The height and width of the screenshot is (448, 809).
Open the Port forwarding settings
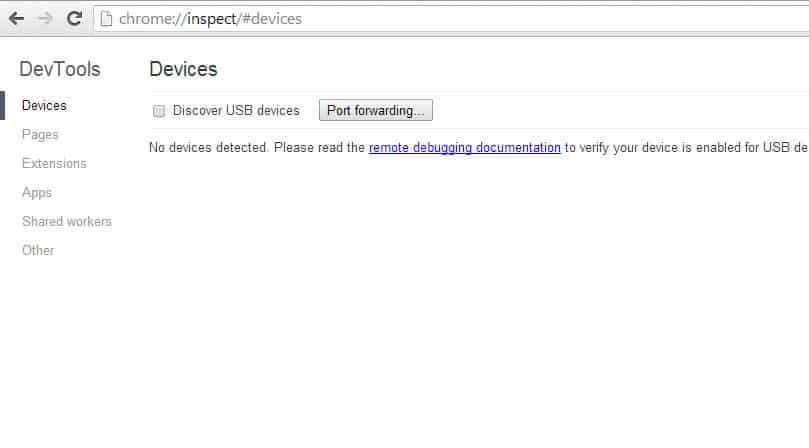coord(376,110)
